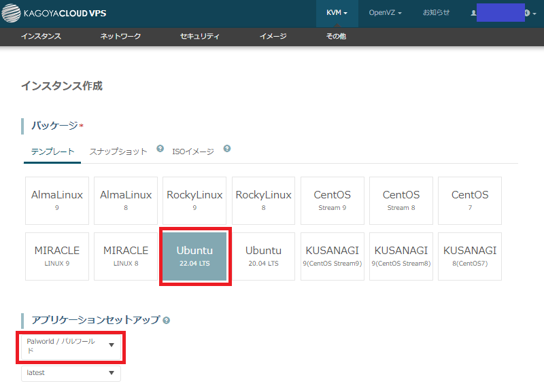Open the ネットワーク menu
544x392 pixels.
[x=120, y=37]
